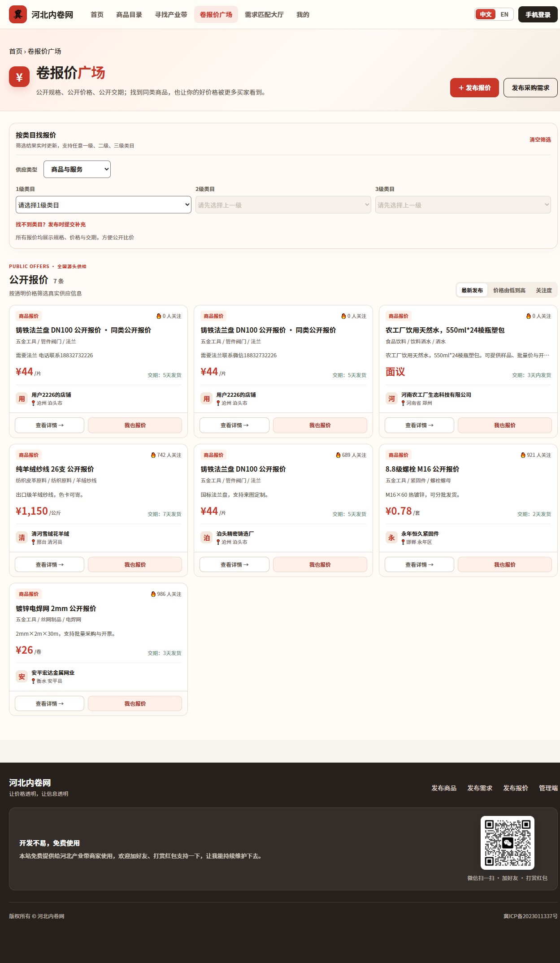The width and height of the screenshot is (560, 963).
Task: Click the flame icon next to 742 人关注
Action: pos(153,455)
